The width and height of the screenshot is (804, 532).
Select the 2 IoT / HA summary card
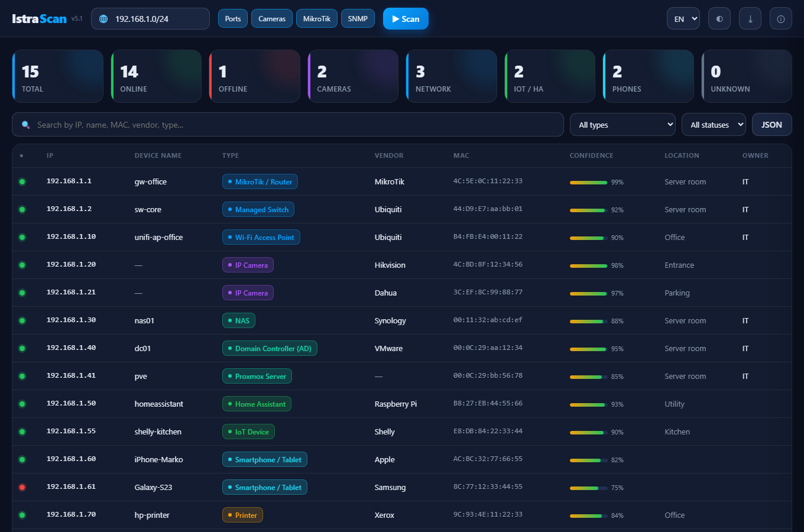click(x=550, y=76)
